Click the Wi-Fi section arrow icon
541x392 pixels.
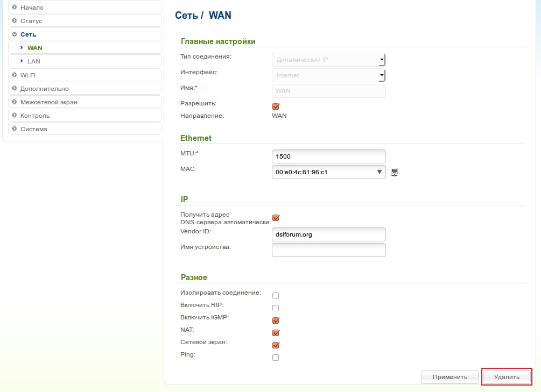tap(15, 75)
